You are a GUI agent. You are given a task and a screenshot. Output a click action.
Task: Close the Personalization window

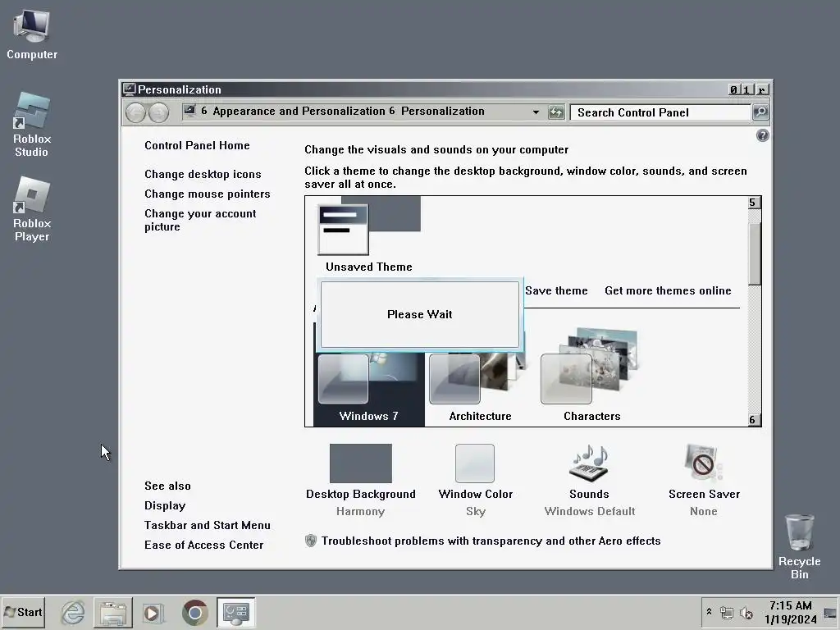(x=762, y=89)
